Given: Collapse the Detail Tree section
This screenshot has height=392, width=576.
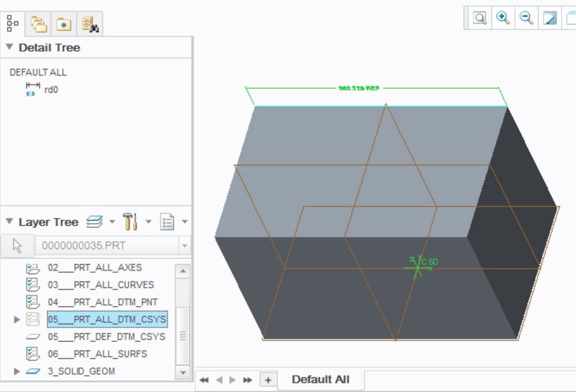Looking at the screenshot, I should point(9,48).
